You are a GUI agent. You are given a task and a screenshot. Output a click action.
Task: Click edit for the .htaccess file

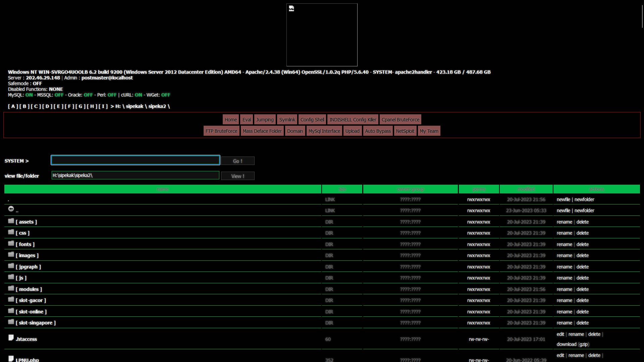pos(560,334)
